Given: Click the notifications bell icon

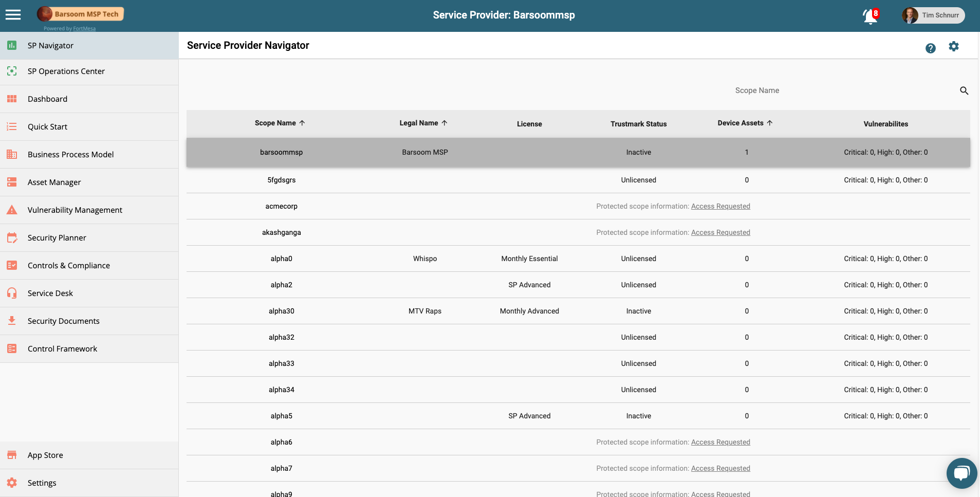Looking at the screenshot, I should pos(870,16).
